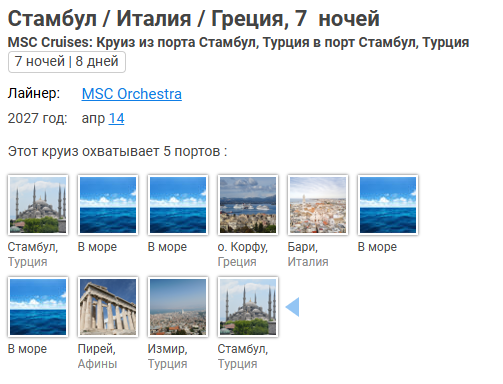Open the sea thumbnail just before Piraeus
The height and width of the screenshot is (384, 503).
coord(38,307)
